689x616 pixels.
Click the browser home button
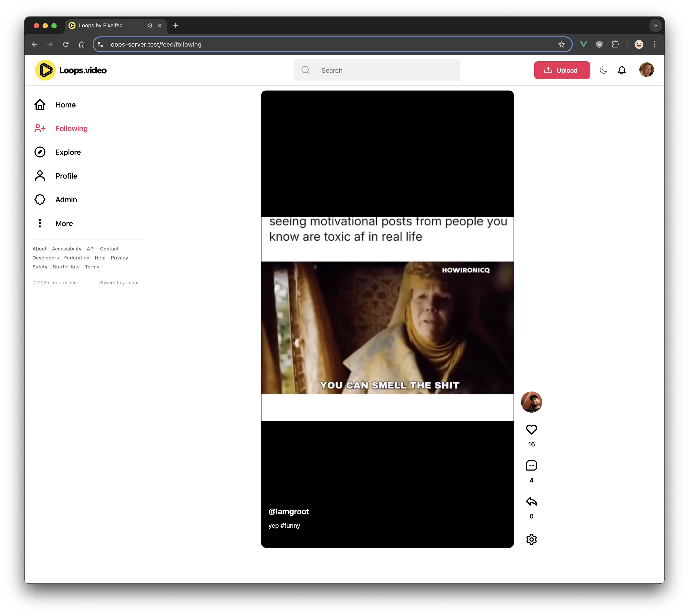pyautogui.click(x=81, y=44)
